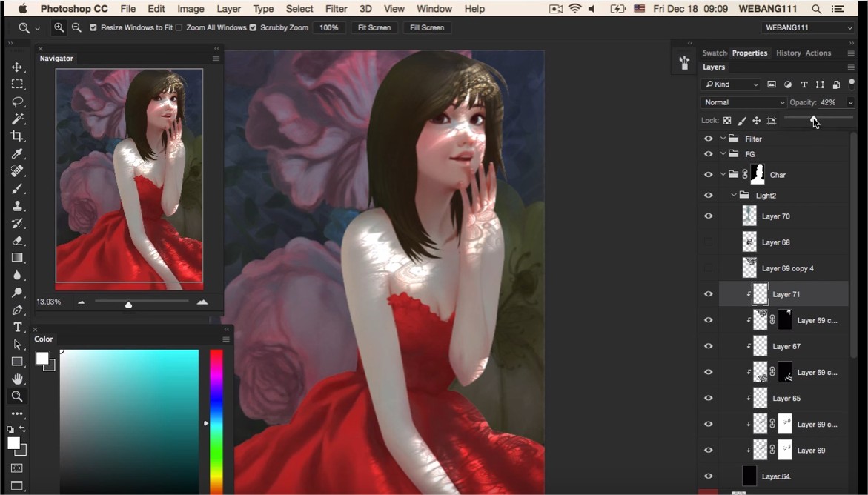Collapse the Light2 layer group
This screenshot has height=495, width=868.
[734, 196]
